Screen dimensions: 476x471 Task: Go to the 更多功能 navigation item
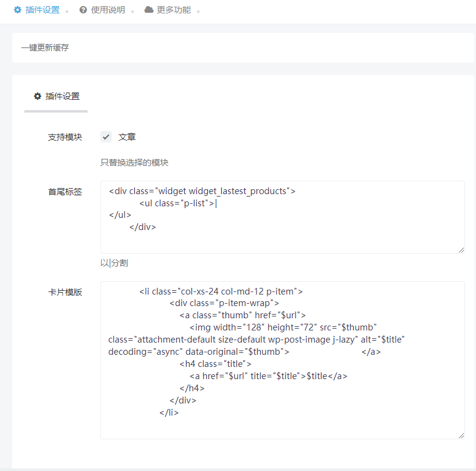[173, 10]
